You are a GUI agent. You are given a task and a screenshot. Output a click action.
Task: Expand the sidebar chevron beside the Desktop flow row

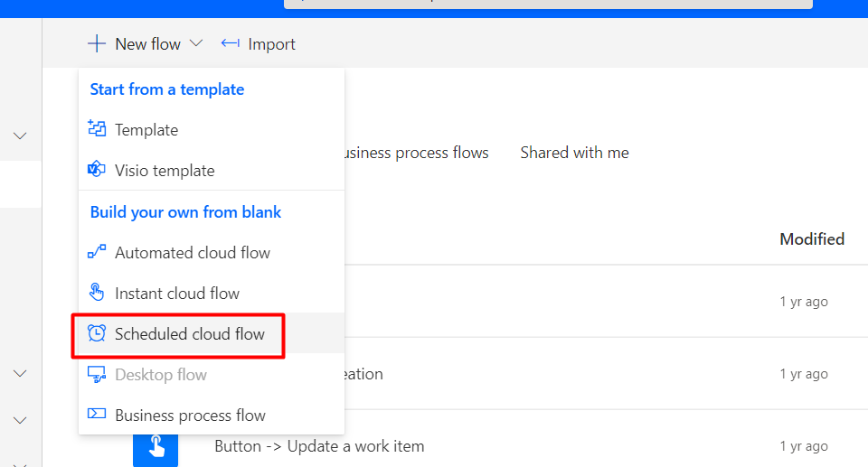(x=20, y=374)
